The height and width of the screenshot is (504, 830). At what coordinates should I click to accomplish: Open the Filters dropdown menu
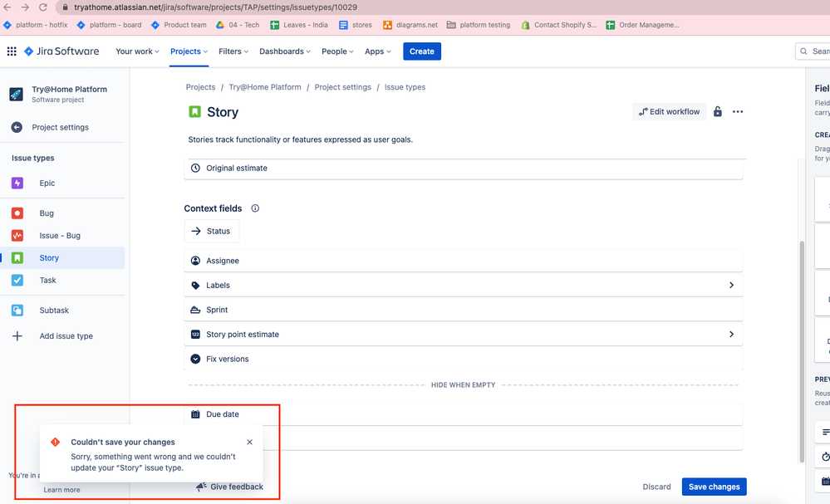[233, 51]
